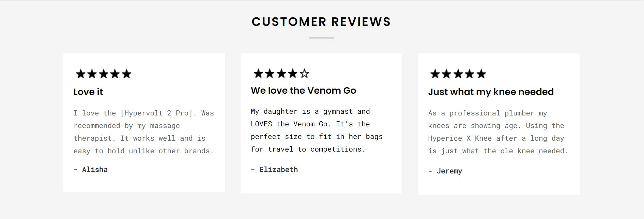
Task: Click reviewer name Jeremy
Action: (x=449, y=171)
